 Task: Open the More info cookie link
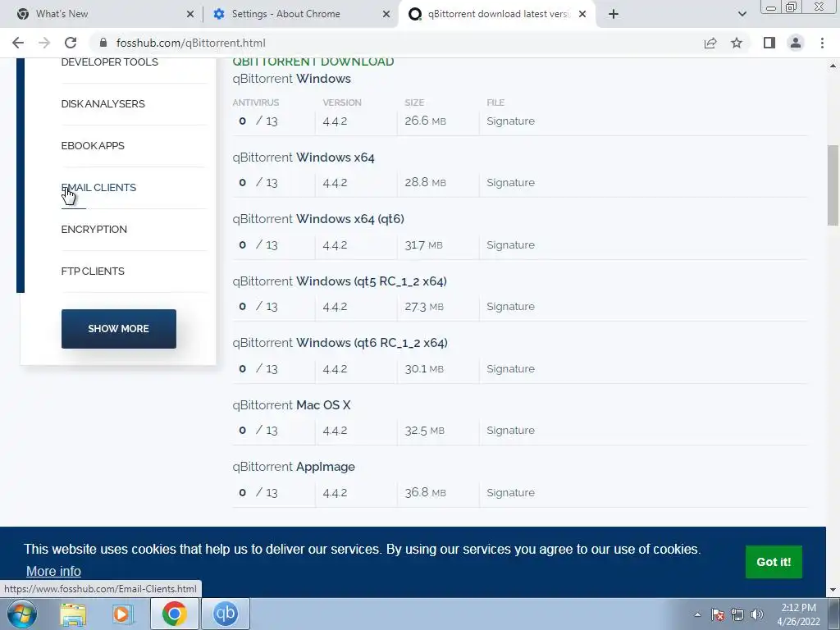tap(53, 571)
